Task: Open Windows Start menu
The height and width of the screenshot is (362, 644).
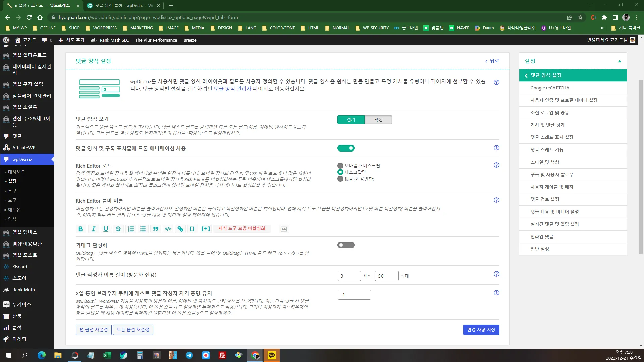Action: pos(8,355)
